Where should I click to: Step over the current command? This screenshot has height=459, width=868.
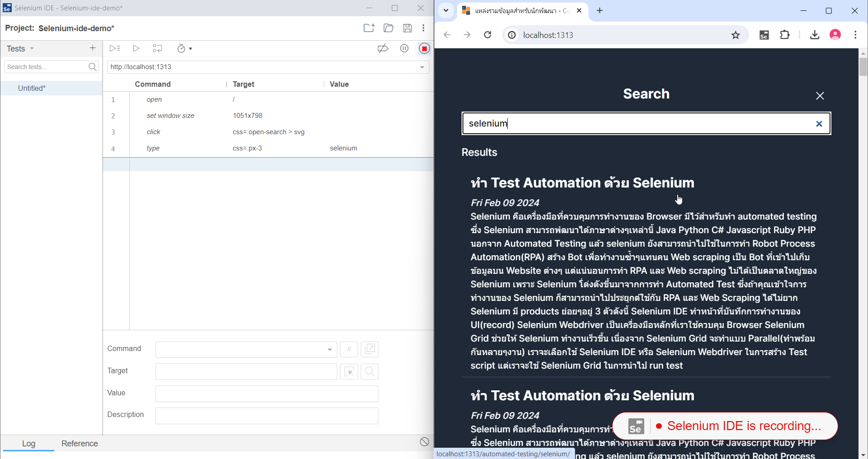[157, 48]
